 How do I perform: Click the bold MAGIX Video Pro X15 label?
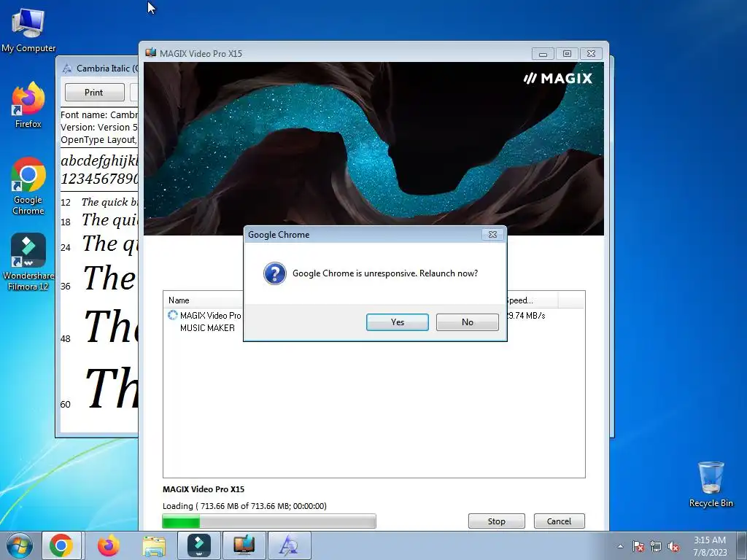tap(204, 489)
